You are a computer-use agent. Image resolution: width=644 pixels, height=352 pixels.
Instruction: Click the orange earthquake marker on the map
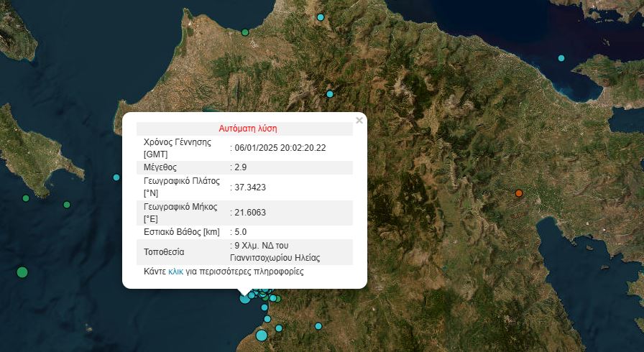coord(518,193)
